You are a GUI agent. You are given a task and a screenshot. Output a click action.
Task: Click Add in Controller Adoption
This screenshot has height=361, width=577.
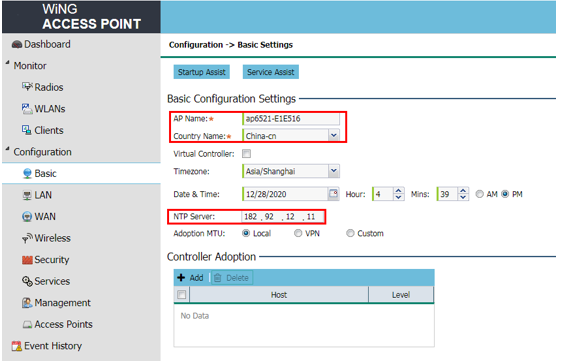[190, 277]
